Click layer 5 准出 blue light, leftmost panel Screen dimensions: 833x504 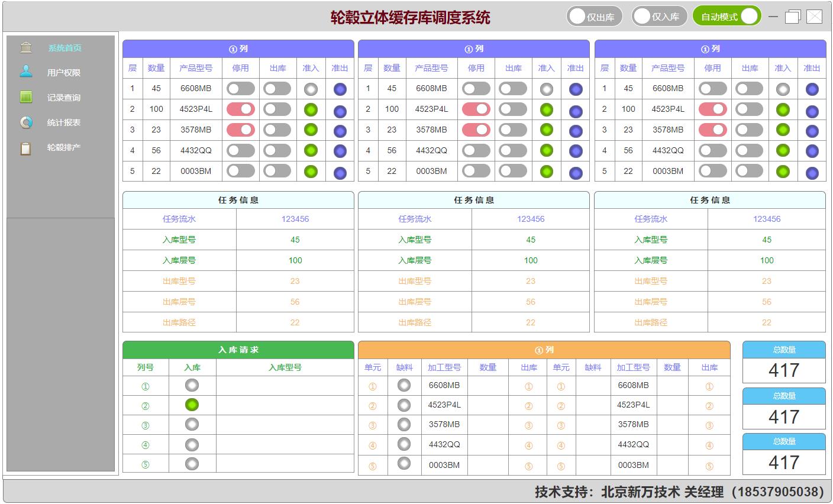(340, 173)
